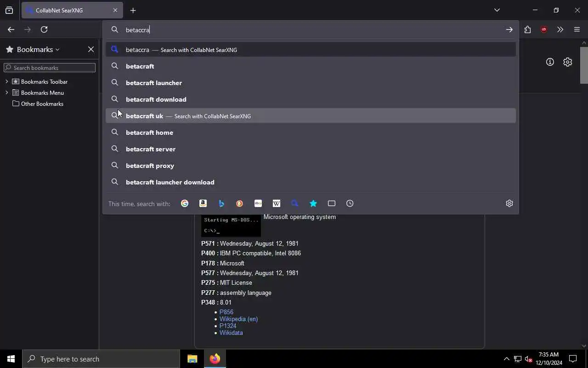588x368 pixels.
Task: Open Firefox application menu
Action: pyautogui.click(x=577, y=29)
